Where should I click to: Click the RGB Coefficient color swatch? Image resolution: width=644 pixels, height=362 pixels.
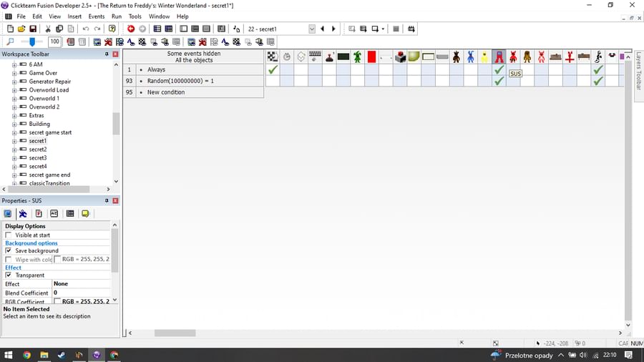tap(57, 301)
